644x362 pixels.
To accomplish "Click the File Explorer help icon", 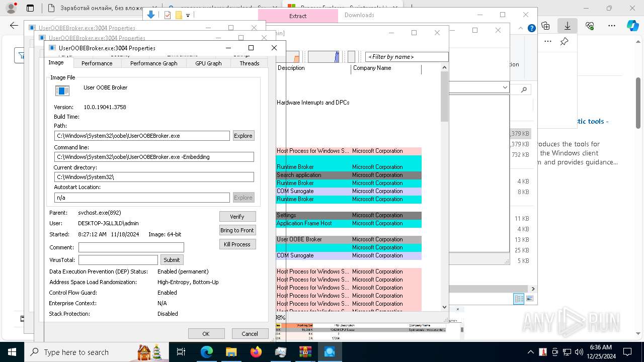I will click(531, 29).
